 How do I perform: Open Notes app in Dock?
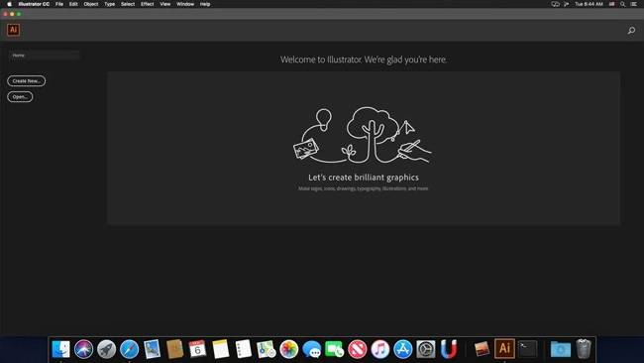click(221, 349)
